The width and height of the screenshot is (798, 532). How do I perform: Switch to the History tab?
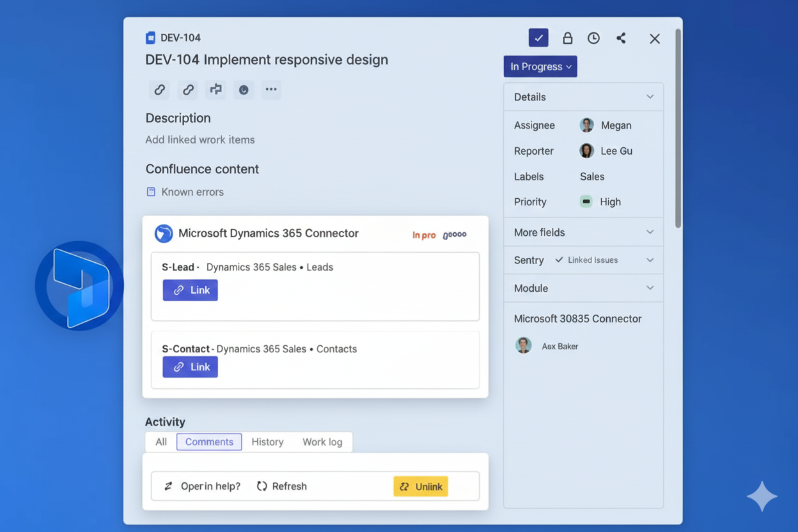point(267,442)
